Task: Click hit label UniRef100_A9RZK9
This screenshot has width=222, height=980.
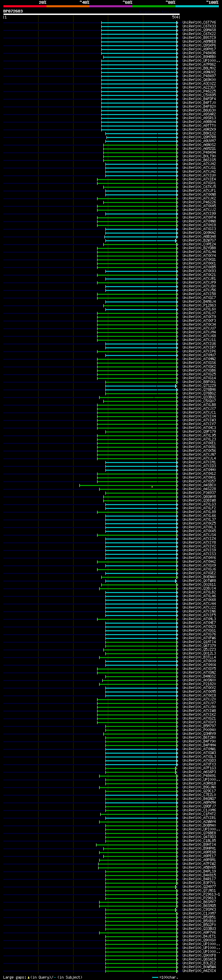Action: (x=199, y=129)
